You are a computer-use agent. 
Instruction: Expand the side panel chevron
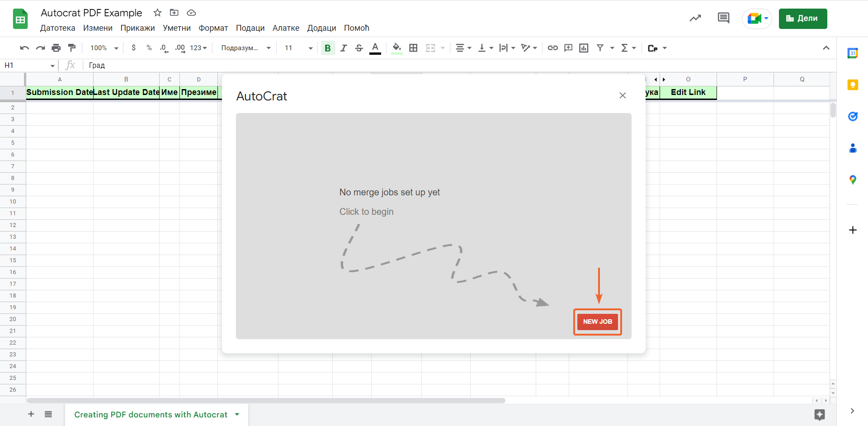852,411
